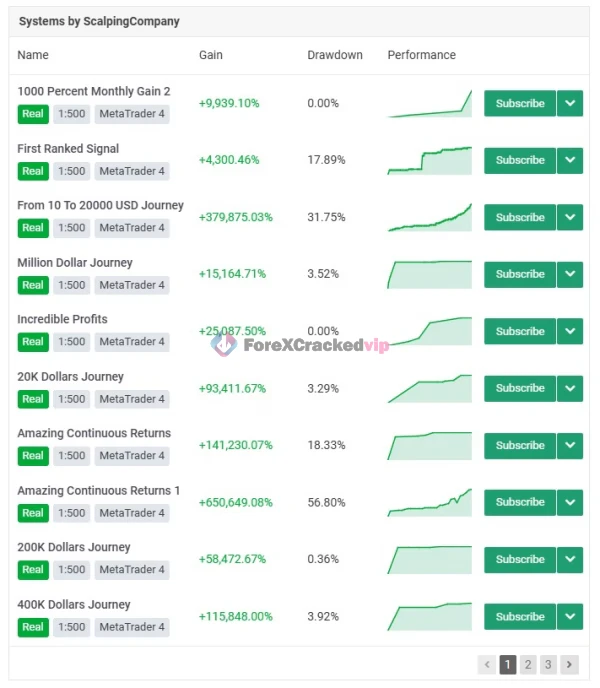Click Real badge under Million Dollar Journey

point(33,285)
